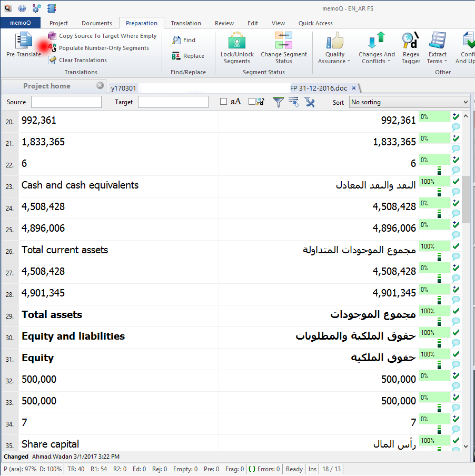
Task: Click the Pre-Translate icon
Action: [x=23, y=41]
